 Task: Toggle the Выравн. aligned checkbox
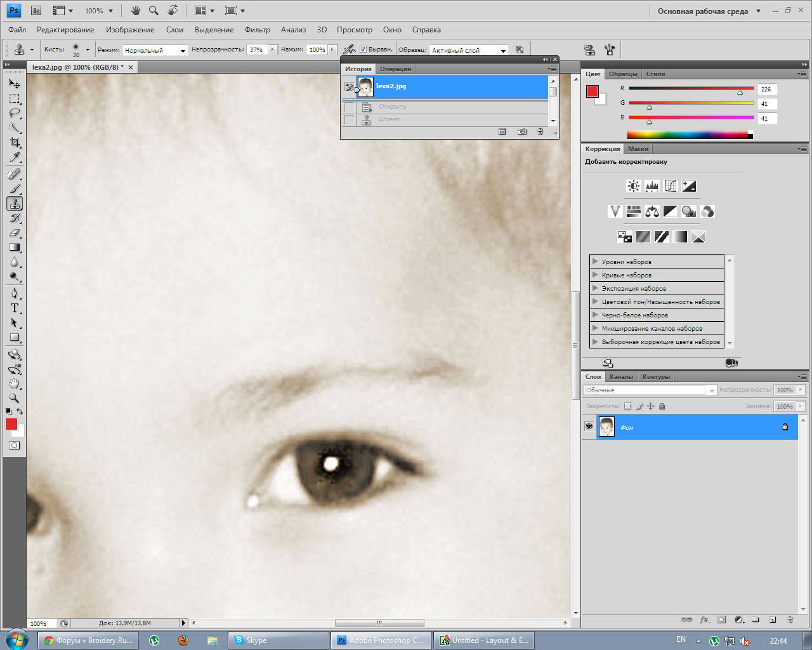coord(363,50)
